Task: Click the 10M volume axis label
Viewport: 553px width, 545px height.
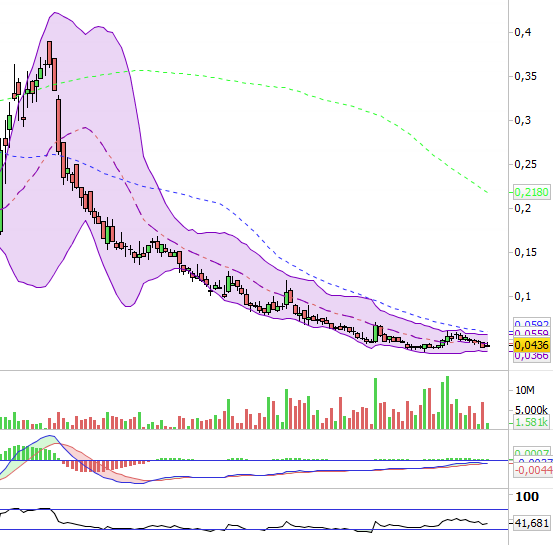Action: click(525, 390)
